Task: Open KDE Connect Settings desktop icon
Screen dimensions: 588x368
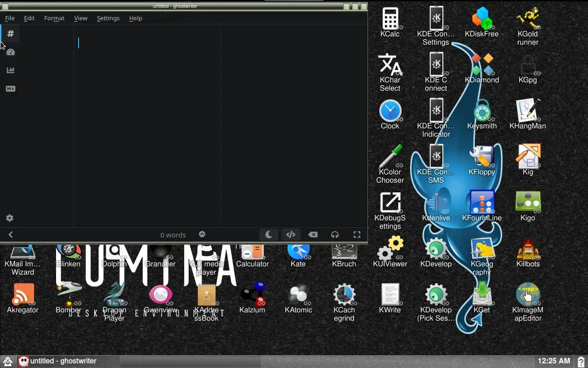Action: [x=436, y=26]
